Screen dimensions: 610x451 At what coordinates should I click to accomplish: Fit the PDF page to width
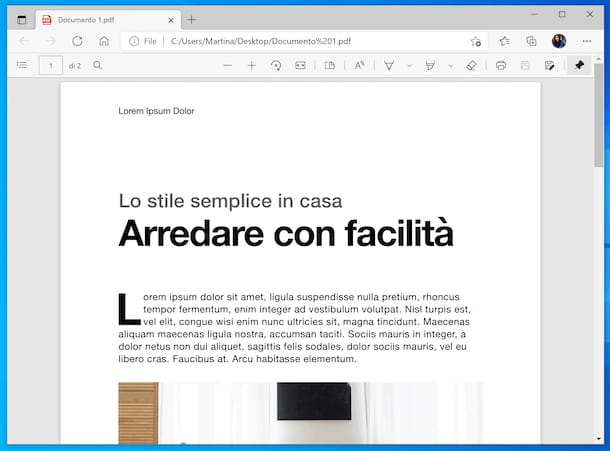300,65
